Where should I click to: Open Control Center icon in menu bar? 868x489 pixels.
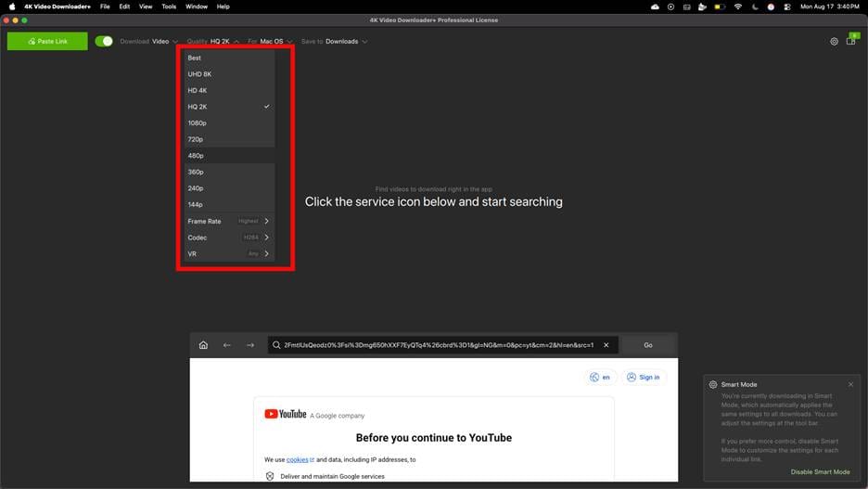pyautogui.click(x=787, y=6)
